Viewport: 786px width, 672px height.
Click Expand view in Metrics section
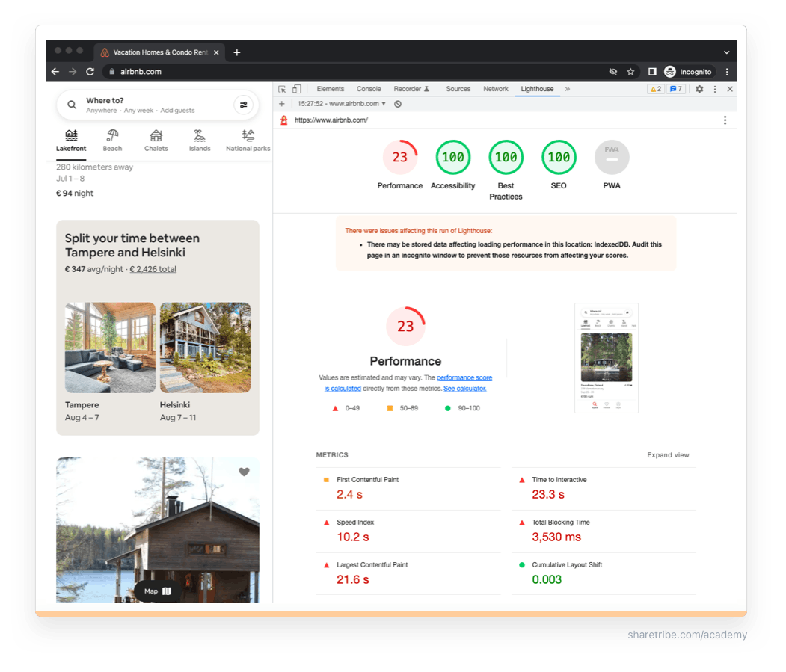pyautogui.click(x=668, y=455)
